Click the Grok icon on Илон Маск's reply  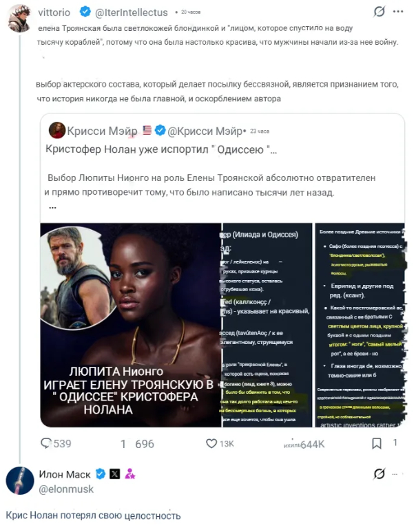pos(378,474)
